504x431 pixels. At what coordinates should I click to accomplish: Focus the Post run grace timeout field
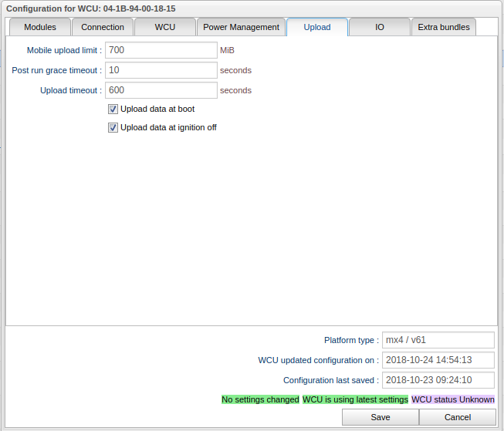pyautogui.click(x=161, y=70)
